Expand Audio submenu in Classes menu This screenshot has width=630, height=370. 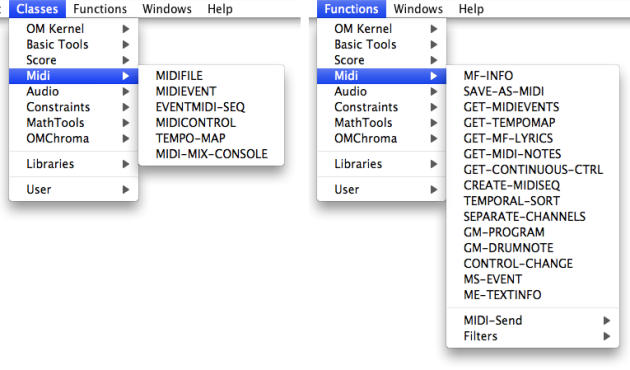74,91
